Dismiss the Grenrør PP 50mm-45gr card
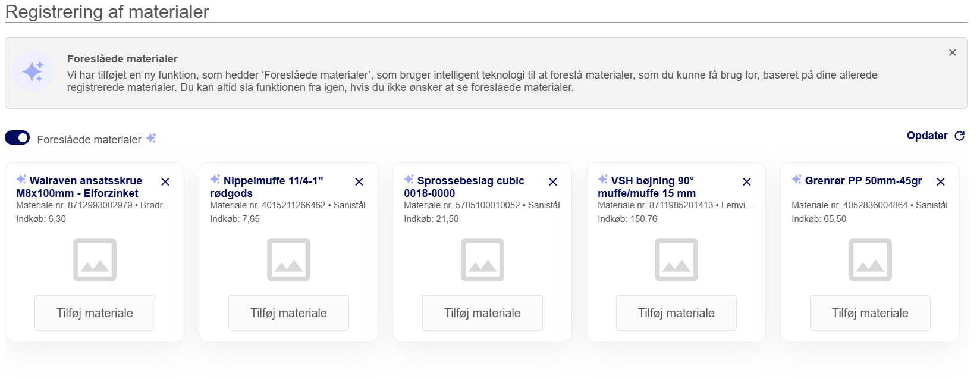This screenshot has height=379, width=980. [941, 181]
